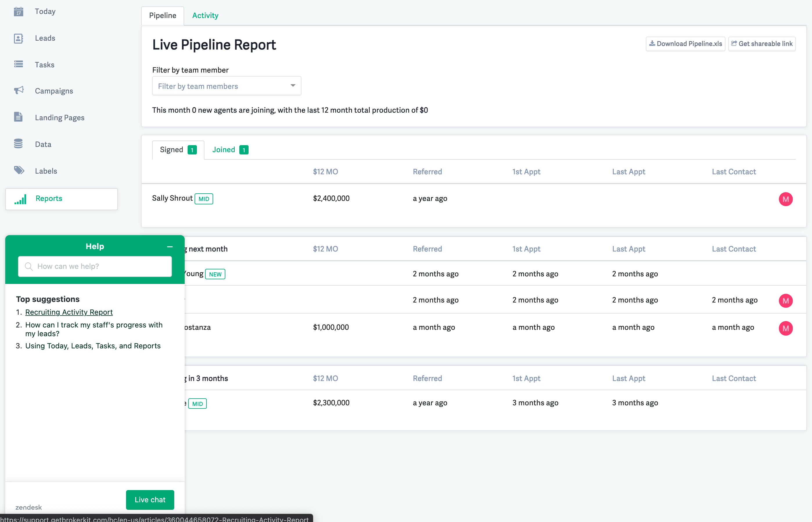Click the download icon on Download Pipeline.xls
This screenshot has height=522, width=812.
(x=652, y=43)
